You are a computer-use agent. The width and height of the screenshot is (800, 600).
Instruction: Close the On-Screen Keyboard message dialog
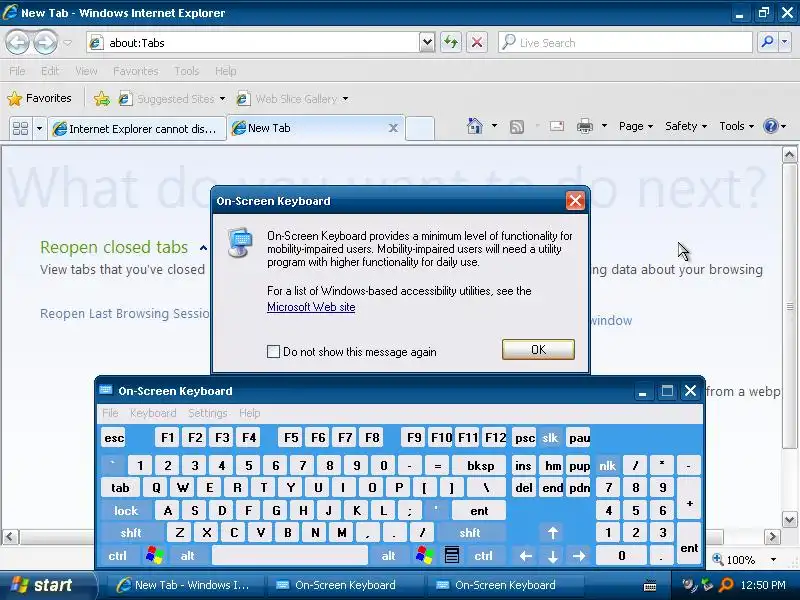tap(575, 201)
